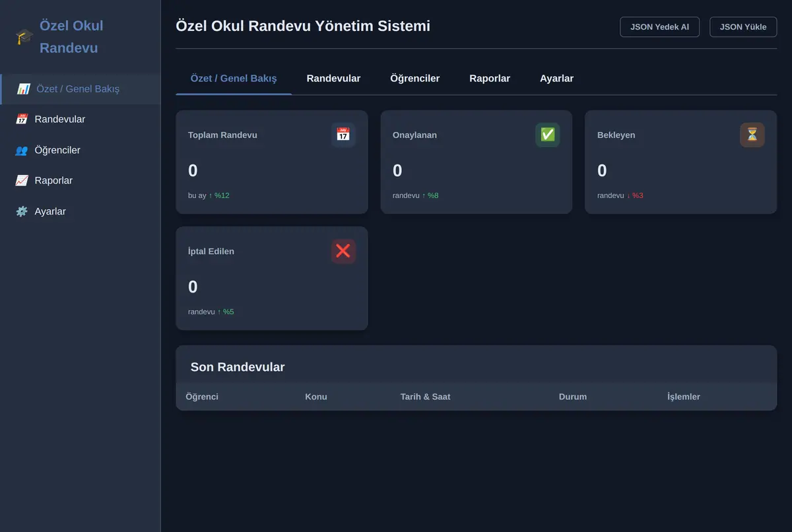Switch to the Randevular tab
This screenshot has height=532, width=792.
pos(333,79)
